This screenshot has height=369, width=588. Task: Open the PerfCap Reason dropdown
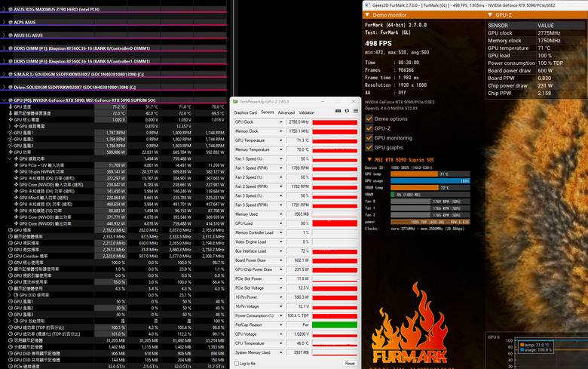pyautogui.click(x=281, y=325)
